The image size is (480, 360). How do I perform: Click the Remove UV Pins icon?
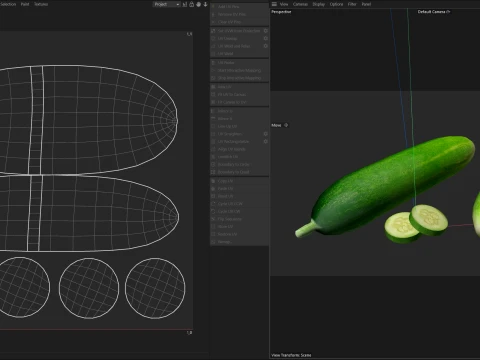pyautogui.click(x=213, y=14)
